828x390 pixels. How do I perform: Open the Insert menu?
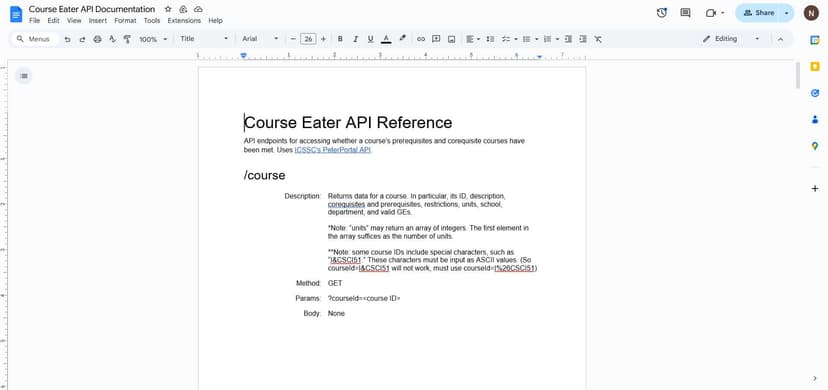coord(98,21)
